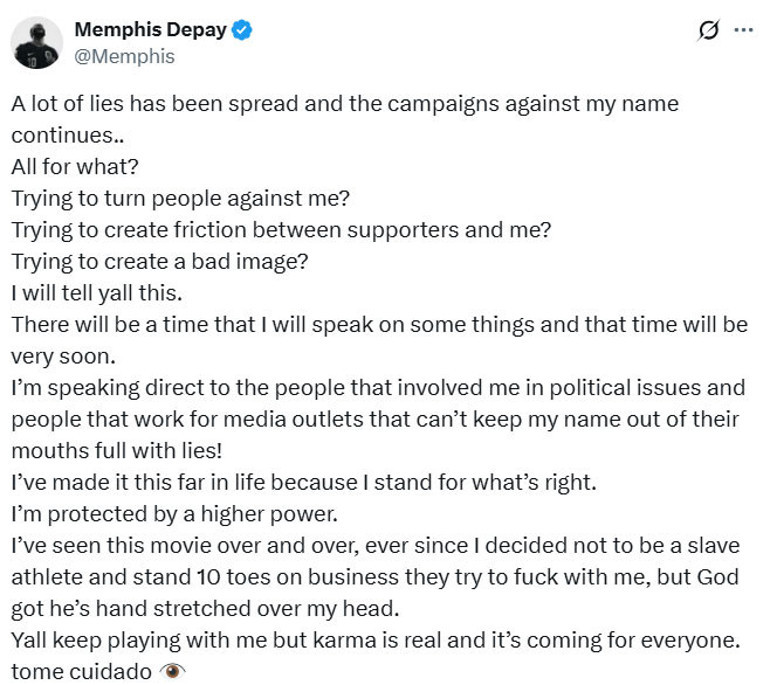Click the 'tome cuidado' text

click(80, 670)
